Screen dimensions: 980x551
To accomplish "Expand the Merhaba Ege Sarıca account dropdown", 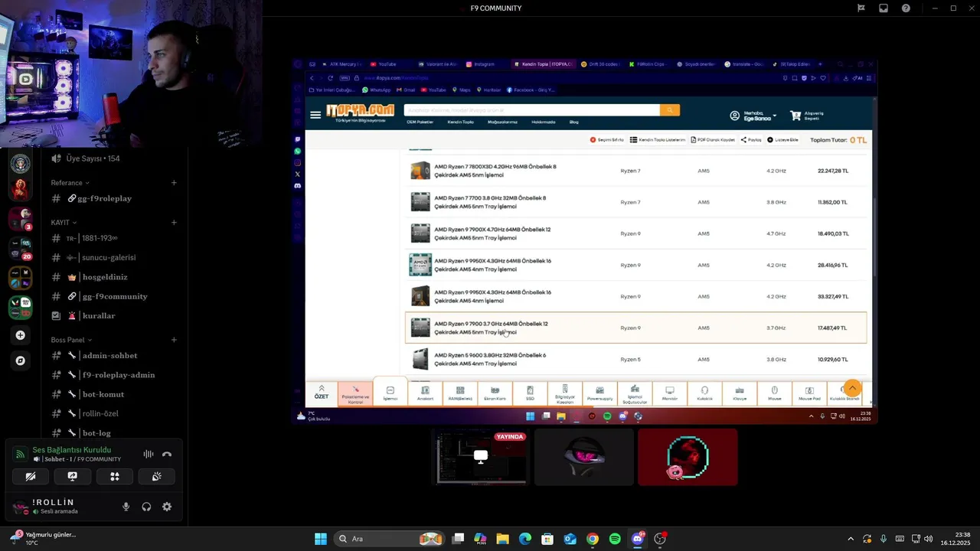I will [753, 116].
